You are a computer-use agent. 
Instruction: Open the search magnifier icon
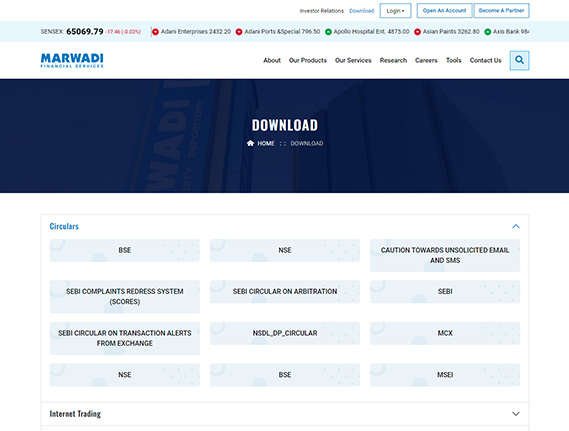pos(519,60)
